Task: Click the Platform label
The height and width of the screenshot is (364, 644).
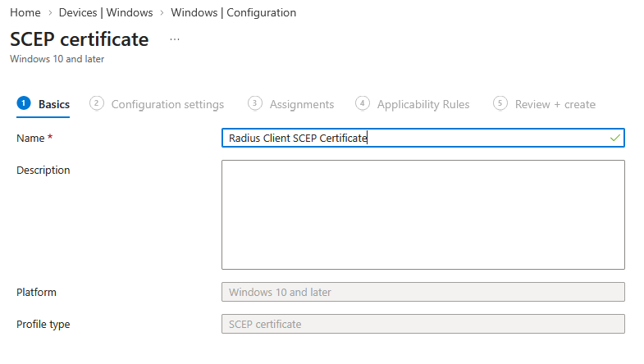Action: (x=36, y=292)
